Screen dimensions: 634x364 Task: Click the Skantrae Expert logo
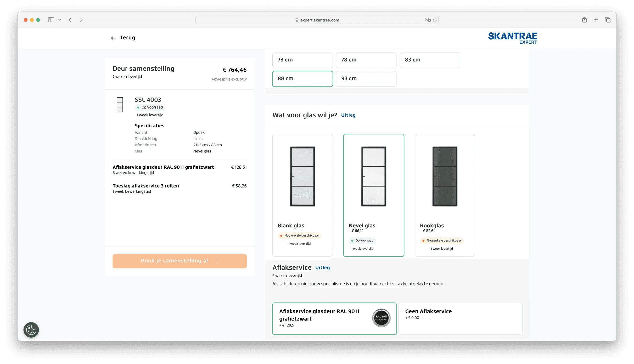click(512, 38)
